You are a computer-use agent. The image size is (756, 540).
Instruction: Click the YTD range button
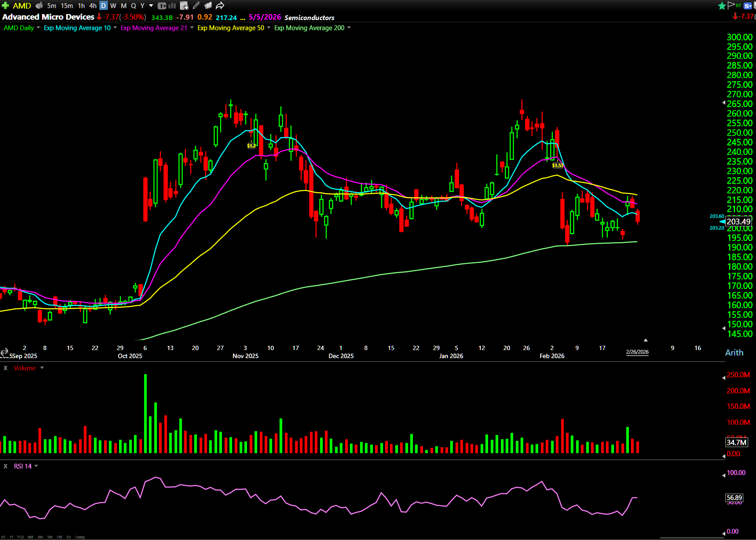[x=20, y=537]
